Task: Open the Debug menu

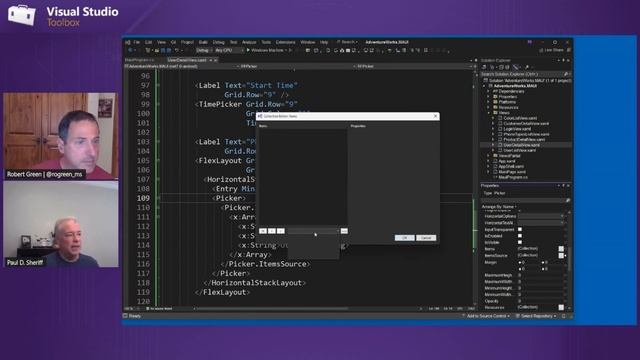Action: (218, 42)
